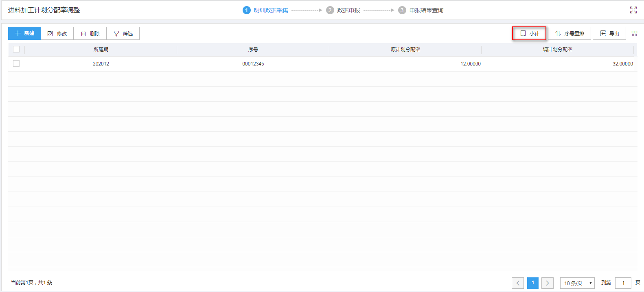Focus the jump-to-page input field
The height and width of the screenshot is (292, 644).
point(623,283)
